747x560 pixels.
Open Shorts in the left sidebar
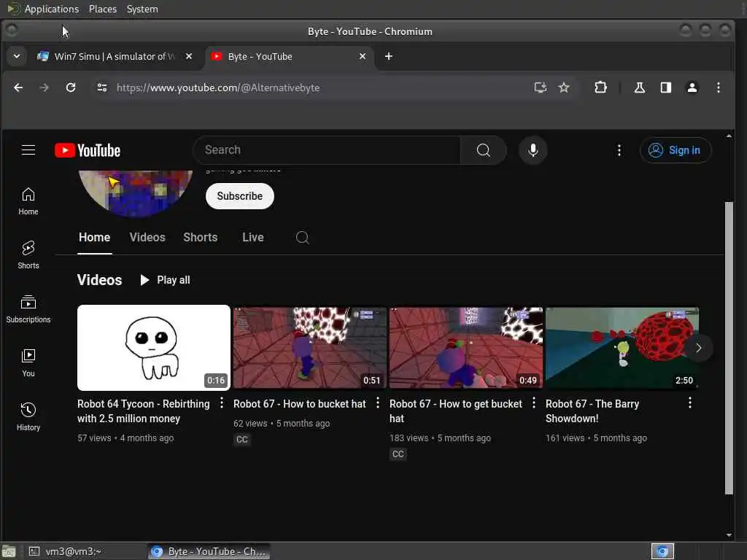(28, 255)
